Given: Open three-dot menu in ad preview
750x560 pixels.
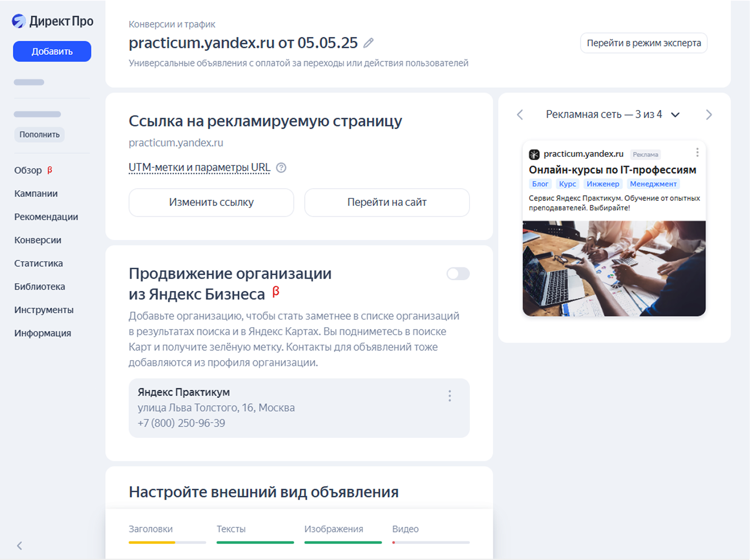Looking at the screenshot, I should point(697,152).
